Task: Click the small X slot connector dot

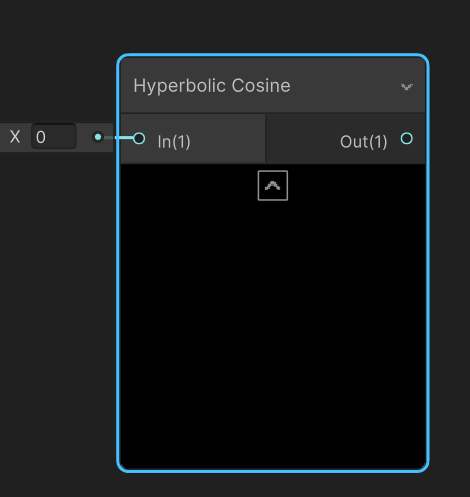Action: point(98,137)
